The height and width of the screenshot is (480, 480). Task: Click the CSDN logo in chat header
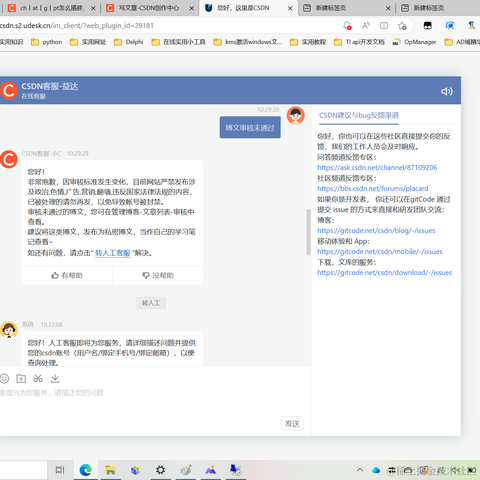coord(9,90)
